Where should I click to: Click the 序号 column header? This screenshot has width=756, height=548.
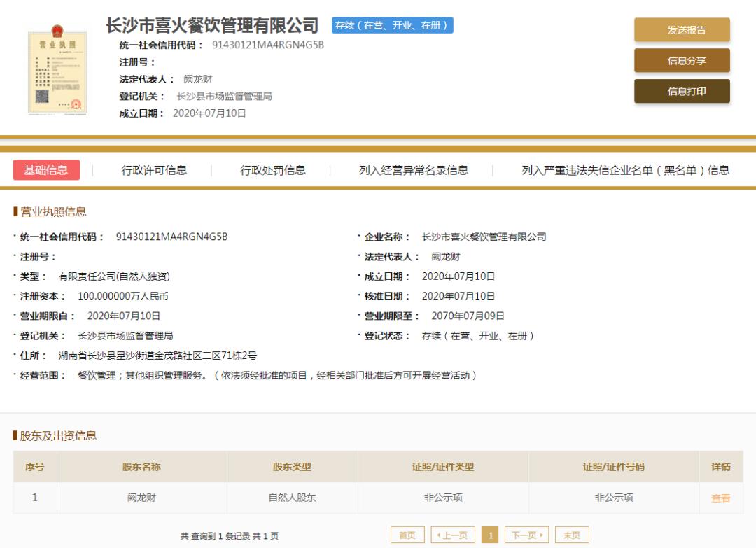(x=35, y=467)
